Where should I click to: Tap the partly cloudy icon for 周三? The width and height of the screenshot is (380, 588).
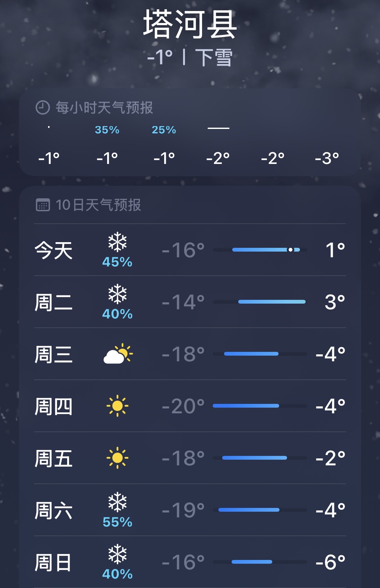click(x=118, y=354)
